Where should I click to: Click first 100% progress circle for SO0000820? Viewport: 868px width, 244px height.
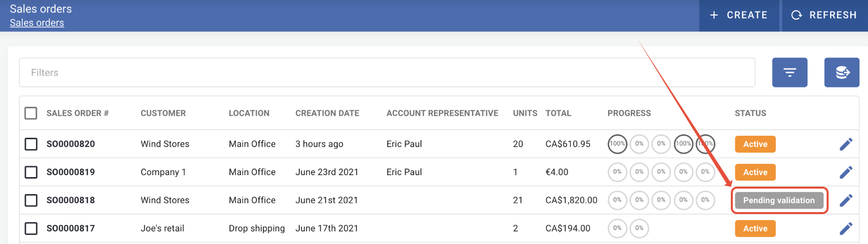[x=617, y=144]
